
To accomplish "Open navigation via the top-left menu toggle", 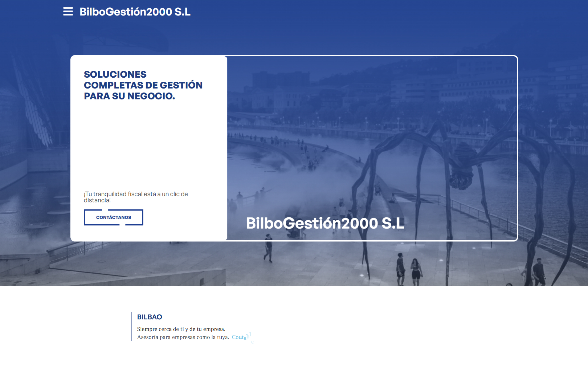I will point(68,12).
